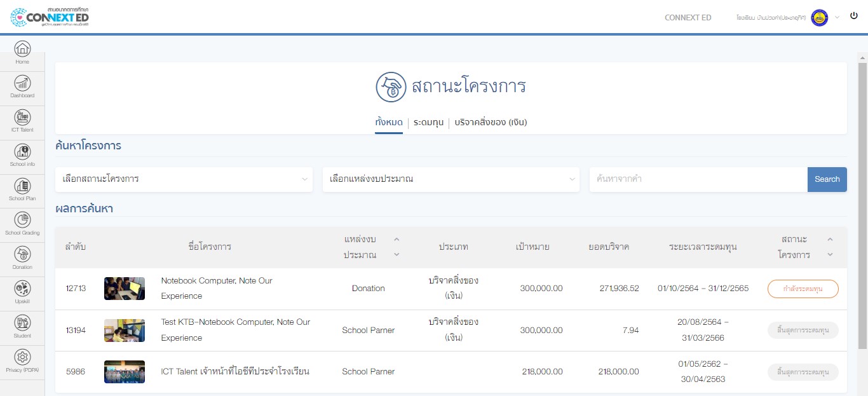Select School Grading sidebar icon
The width and height of the screenshot is (868, 396).
22,221
